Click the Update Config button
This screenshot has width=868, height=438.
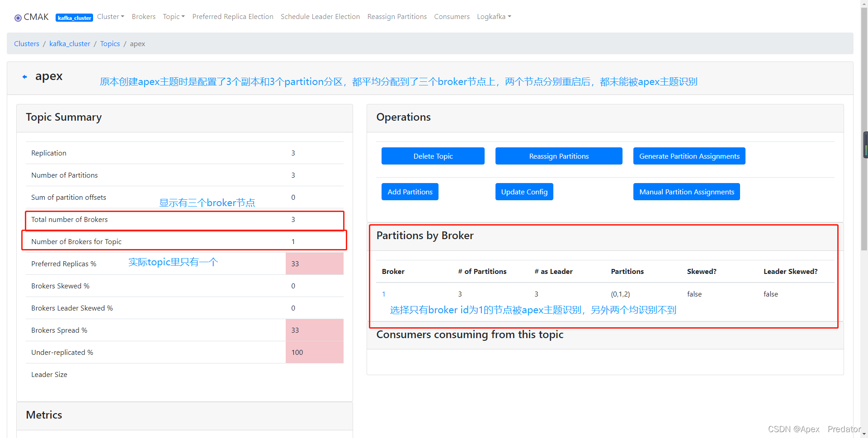click(524, 192)
